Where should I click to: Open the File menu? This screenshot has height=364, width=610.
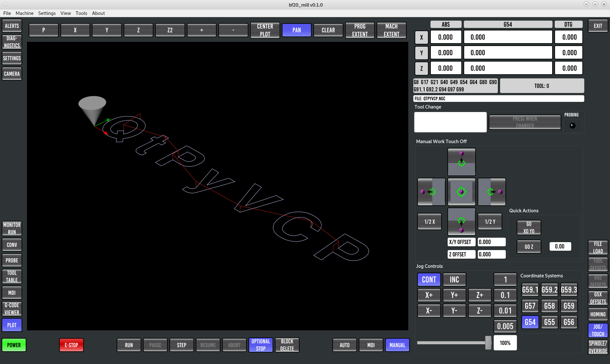[x=7, y=13]
